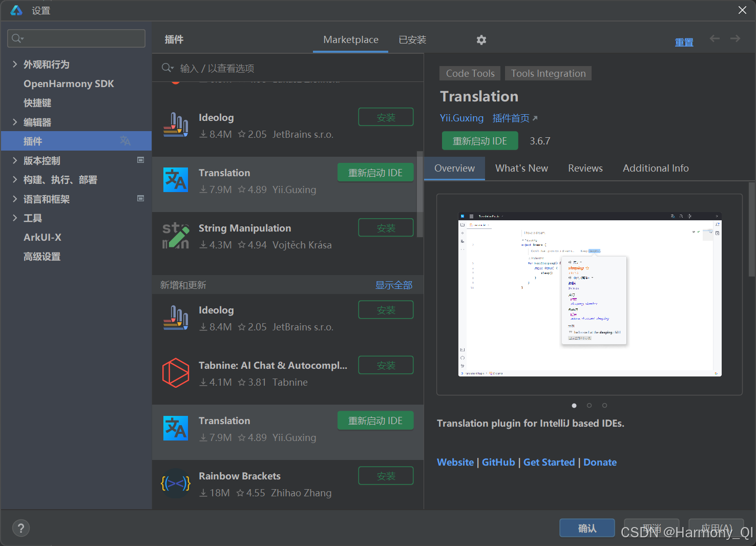Expand the 外观和行为 tree node

click(x=15, y=64)
